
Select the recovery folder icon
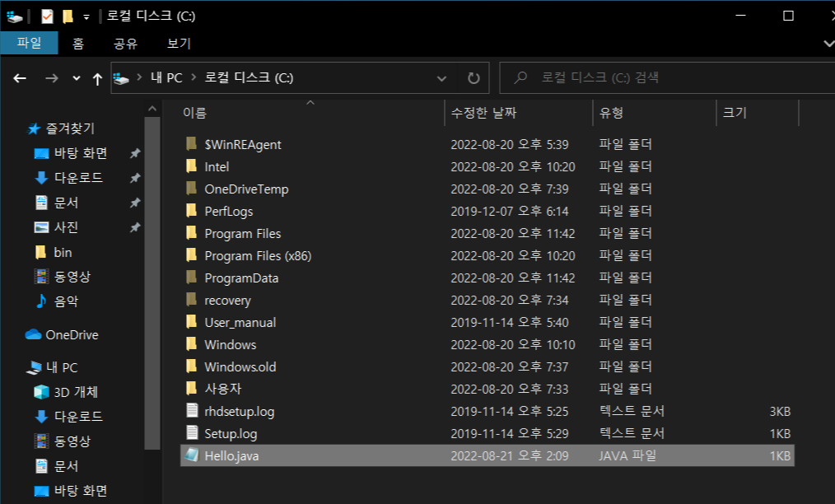[191, 300]
